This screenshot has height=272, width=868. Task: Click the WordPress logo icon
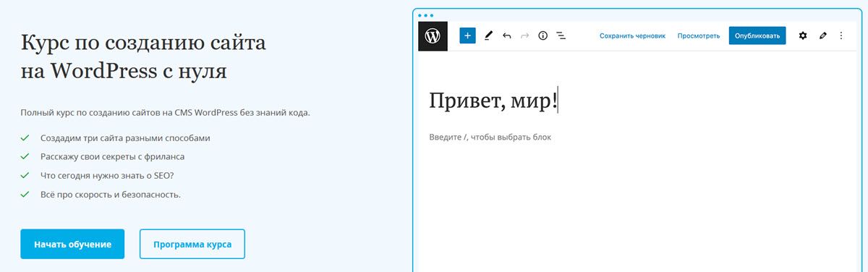click(433, 35)
